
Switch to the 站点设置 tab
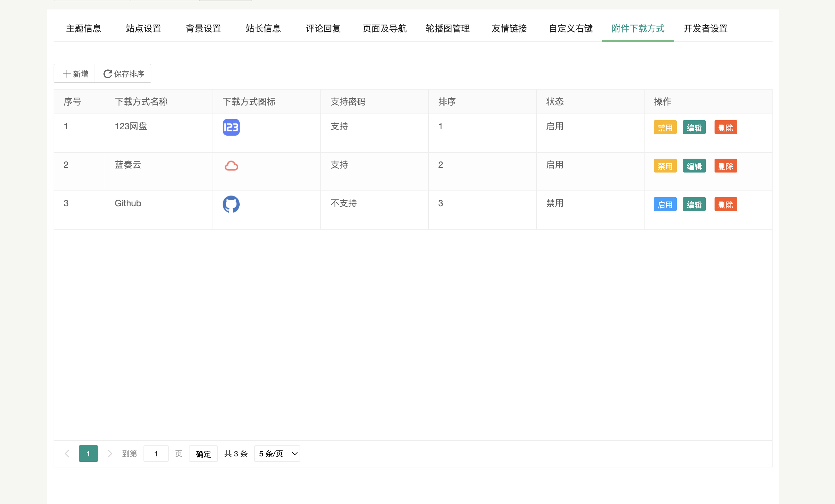point(143,28)
